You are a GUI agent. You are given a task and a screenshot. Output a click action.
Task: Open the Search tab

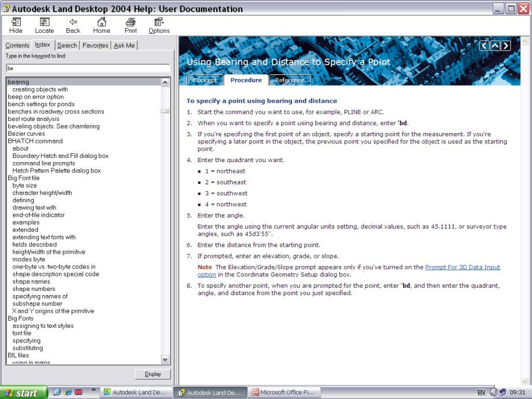[x=67, y=46]
